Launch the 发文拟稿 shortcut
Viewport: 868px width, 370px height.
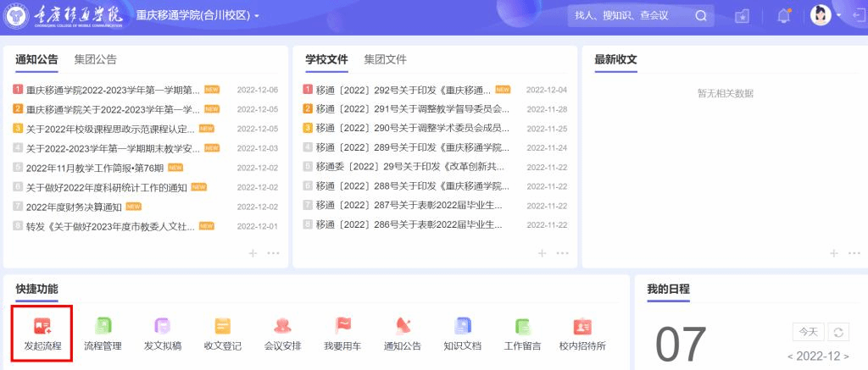163,327
